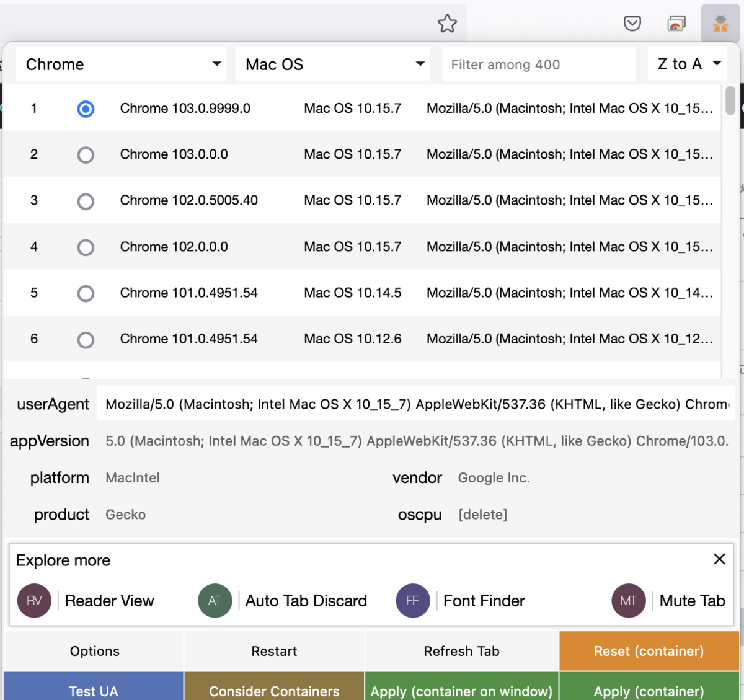
Task: Click the green Apply (container) button
Action: click(x=649, y=687)
